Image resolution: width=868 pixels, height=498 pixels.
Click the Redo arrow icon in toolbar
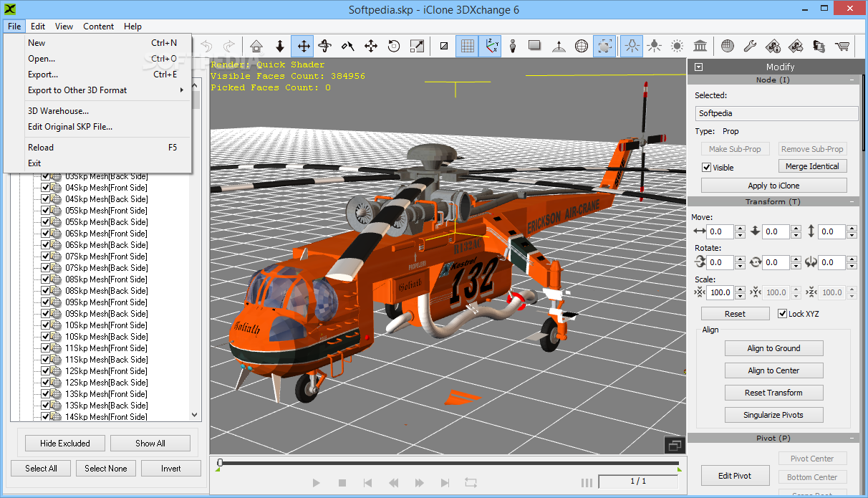tap(229, 46)
